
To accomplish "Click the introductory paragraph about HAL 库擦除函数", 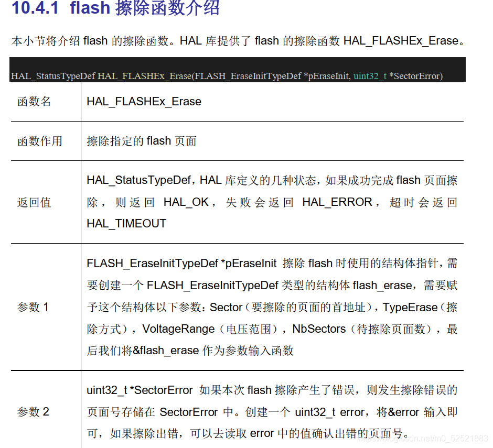I will coord(241,40).
